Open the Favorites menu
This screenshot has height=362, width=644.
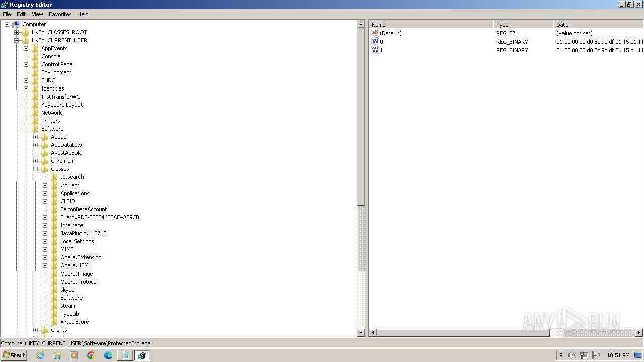click(x=60, y=14)
